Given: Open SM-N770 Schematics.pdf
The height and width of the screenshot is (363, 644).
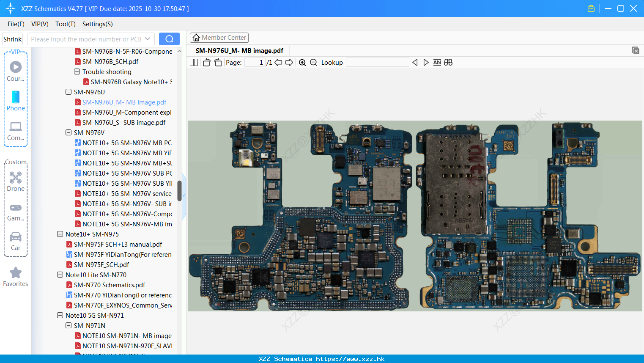Looking at the screenshot, I should click(x=106, y=285).
